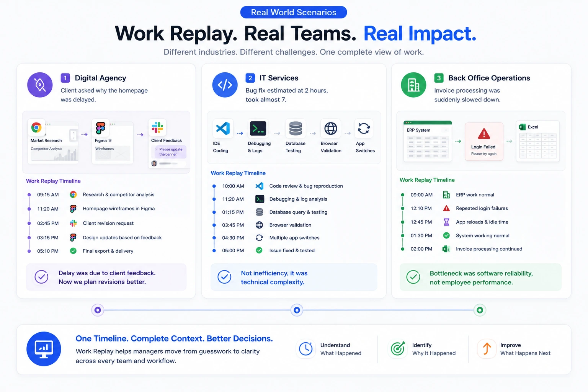Open the ERP System thumbnail
This screenshot has width=588, height=392.
click(428, 141)
